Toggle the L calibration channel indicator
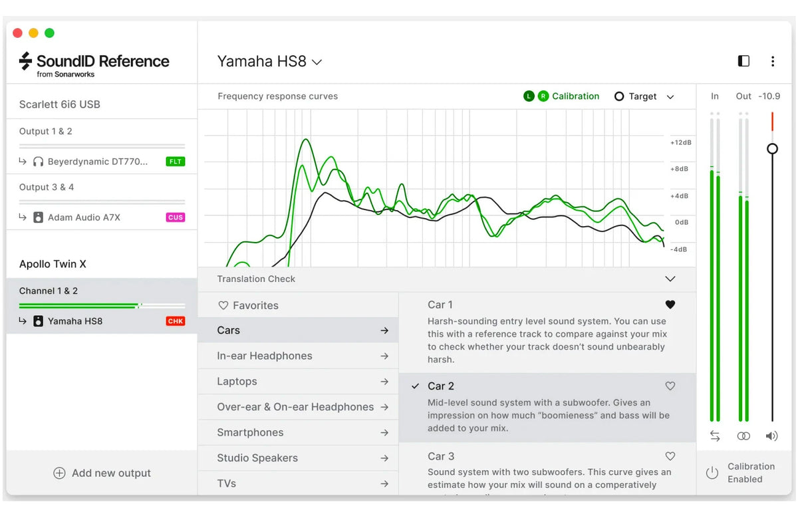The height and width of the screenshot is (532, 798). (x=529, y=96)
